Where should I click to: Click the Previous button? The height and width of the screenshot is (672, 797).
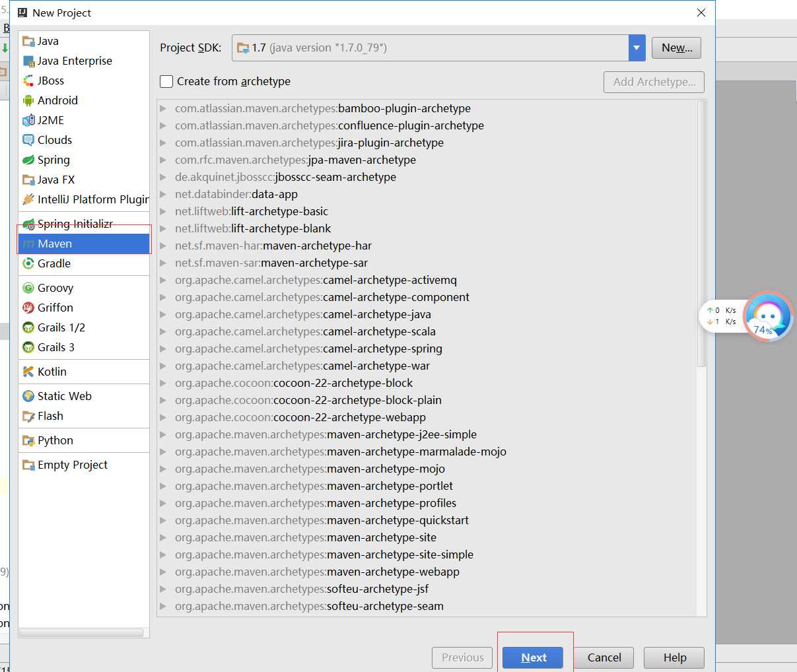(x=462, y=657)
